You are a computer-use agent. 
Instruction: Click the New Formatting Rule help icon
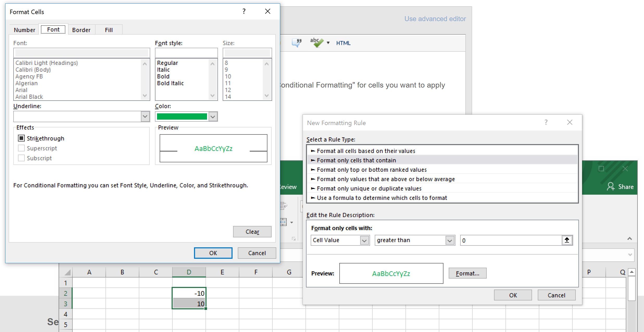coord(546,122)
